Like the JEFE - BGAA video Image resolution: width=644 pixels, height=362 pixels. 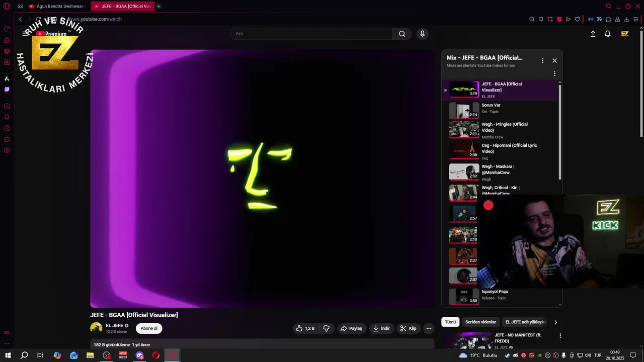(x=305, y=328)
